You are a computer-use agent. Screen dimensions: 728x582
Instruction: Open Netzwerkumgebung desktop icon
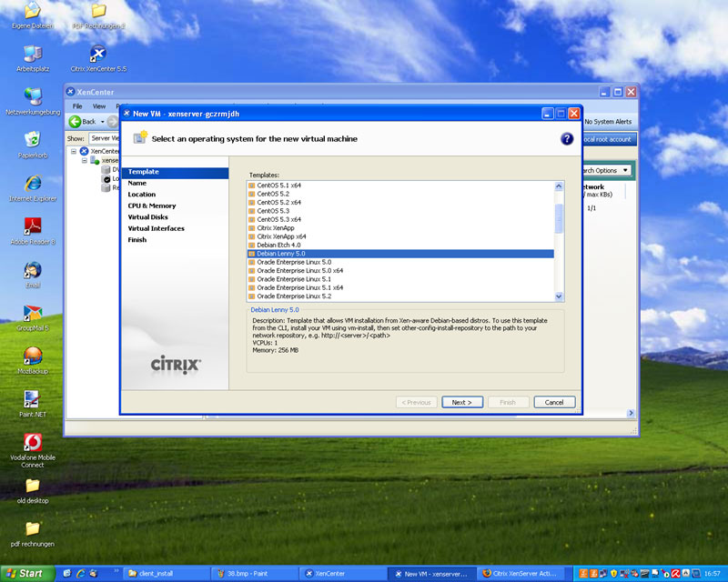33,96
